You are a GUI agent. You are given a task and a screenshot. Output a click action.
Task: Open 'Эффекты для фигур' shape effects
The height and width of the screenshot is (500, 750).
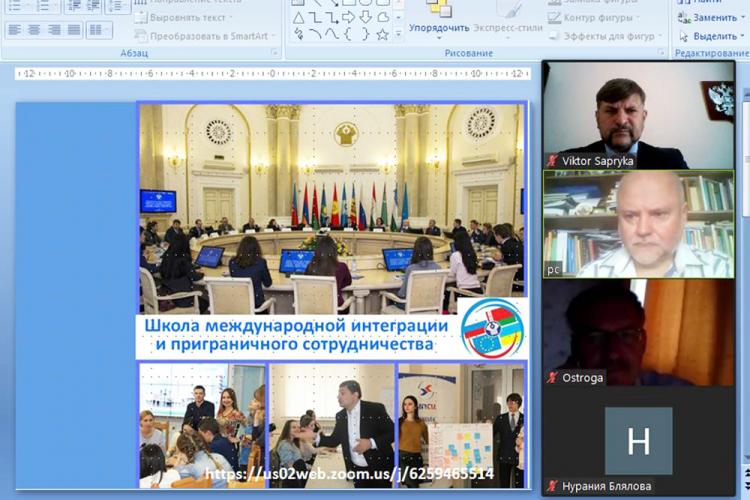(x=605, y=36)
